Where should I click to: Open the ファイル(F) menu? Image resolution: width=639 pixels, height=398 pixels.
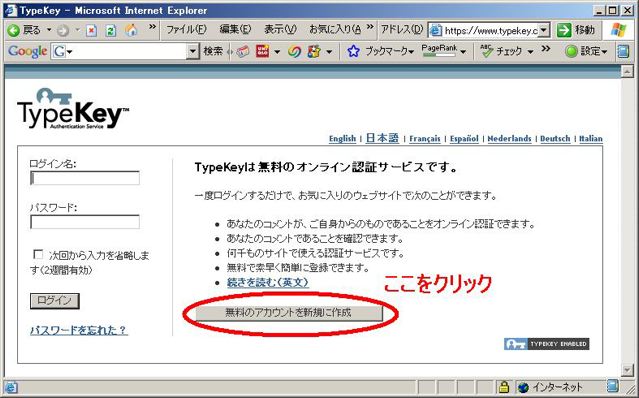tap(186, 30)
